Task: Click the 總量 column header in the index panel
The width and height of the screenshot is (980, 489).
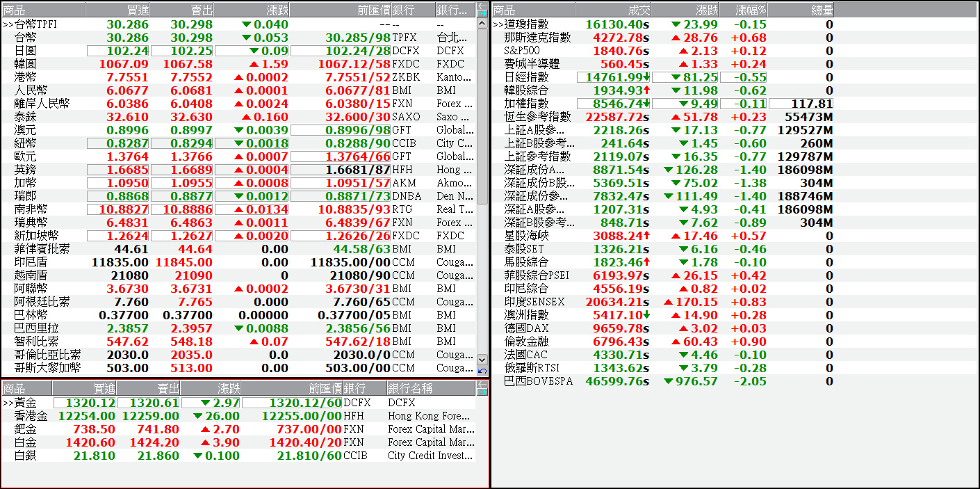Action: click(x=801, y=10)
